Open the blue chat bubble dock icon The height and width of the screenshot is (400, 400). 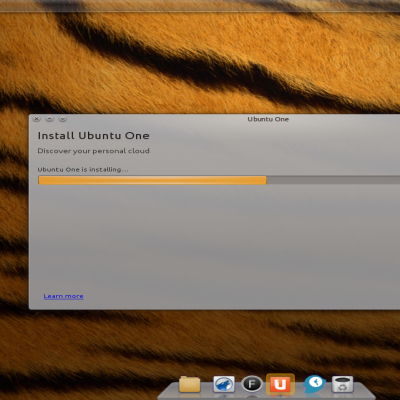(x=314, y=383)
